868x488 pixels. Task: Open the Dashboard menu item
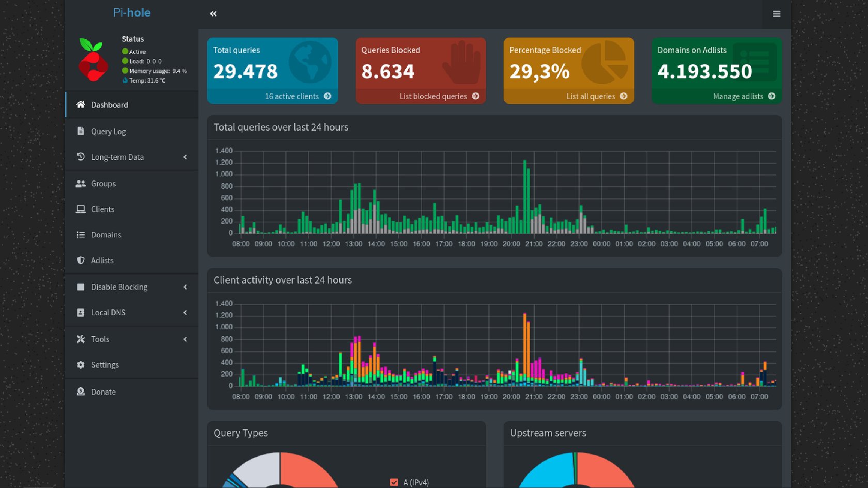[132, 105]
